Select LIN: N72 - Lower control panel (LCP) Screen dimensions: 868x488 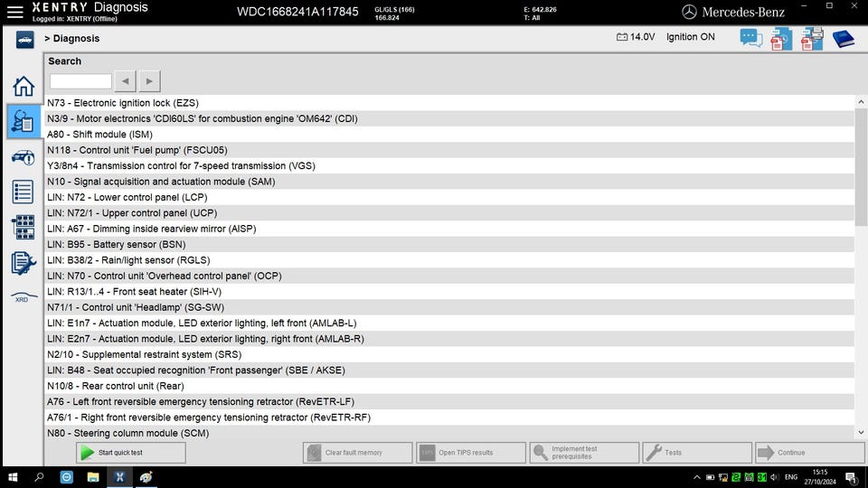(x=449, y=198)
